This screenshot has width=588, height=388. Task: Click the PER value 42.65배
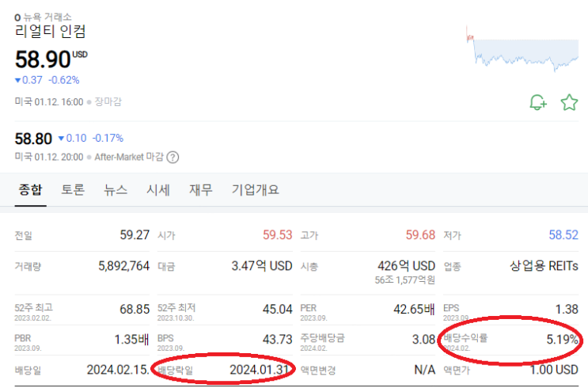point(414,309)
